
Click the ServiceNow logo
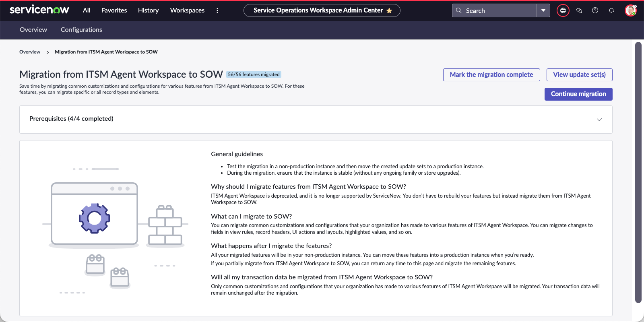coord(39,10)
